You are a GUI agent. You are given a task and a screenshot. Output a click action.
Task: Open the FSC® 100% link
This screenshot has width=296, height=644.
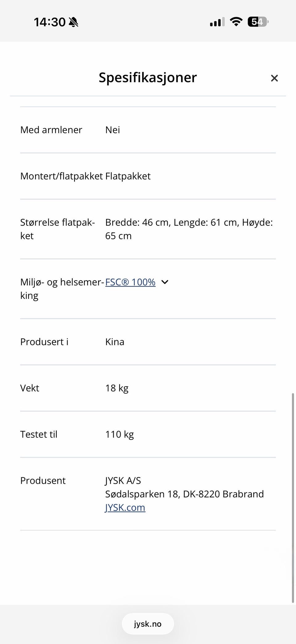[x=130, y=282]
